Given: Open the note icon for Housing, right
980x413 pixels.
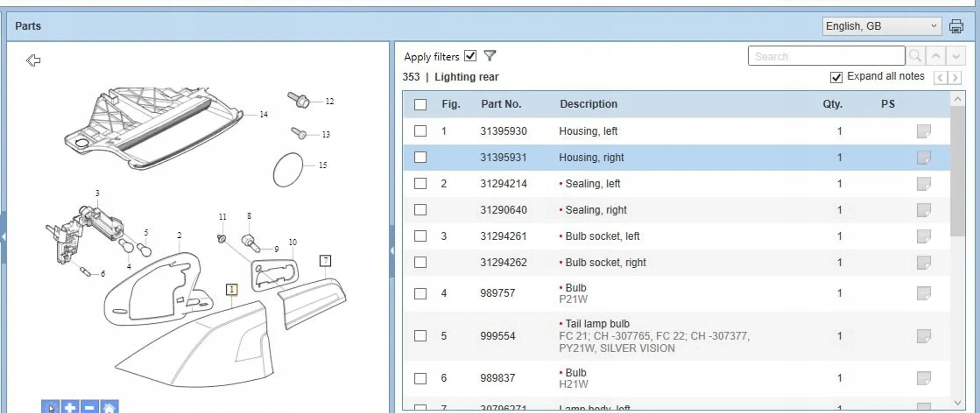Looking at the screenshot, I should (x=924, y=158).
